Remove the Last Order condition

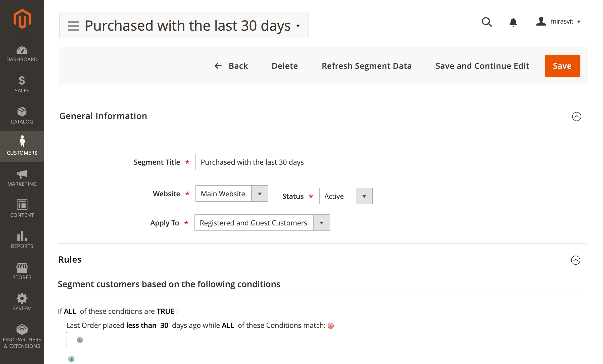(x=331, y=326)
